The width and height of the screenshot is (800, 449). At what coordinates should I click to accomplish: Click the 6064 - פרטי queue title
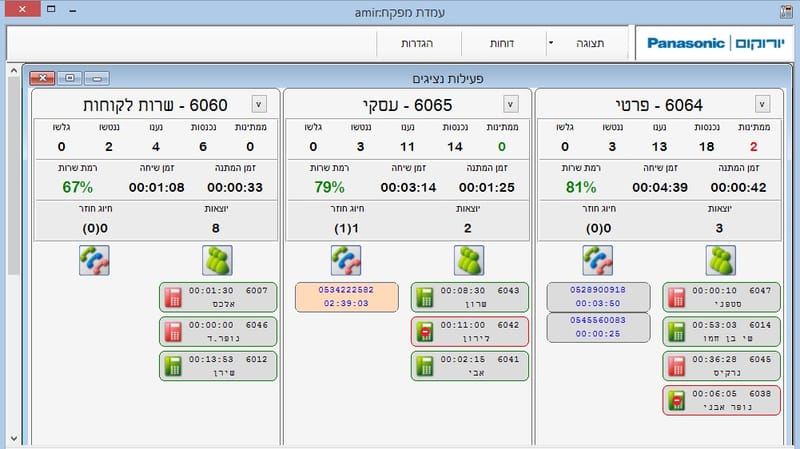click(x=659, y=105)
